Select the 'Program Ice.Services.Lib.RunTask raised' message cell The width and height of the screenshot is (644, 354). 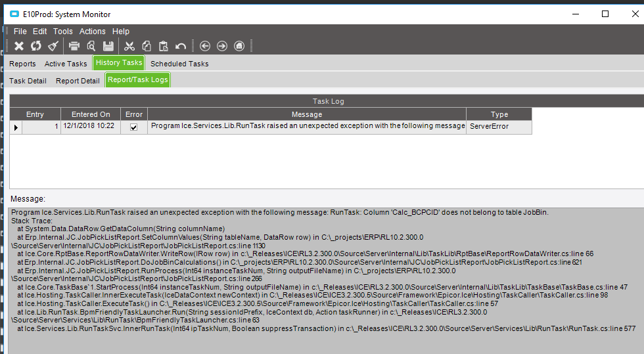307,127
